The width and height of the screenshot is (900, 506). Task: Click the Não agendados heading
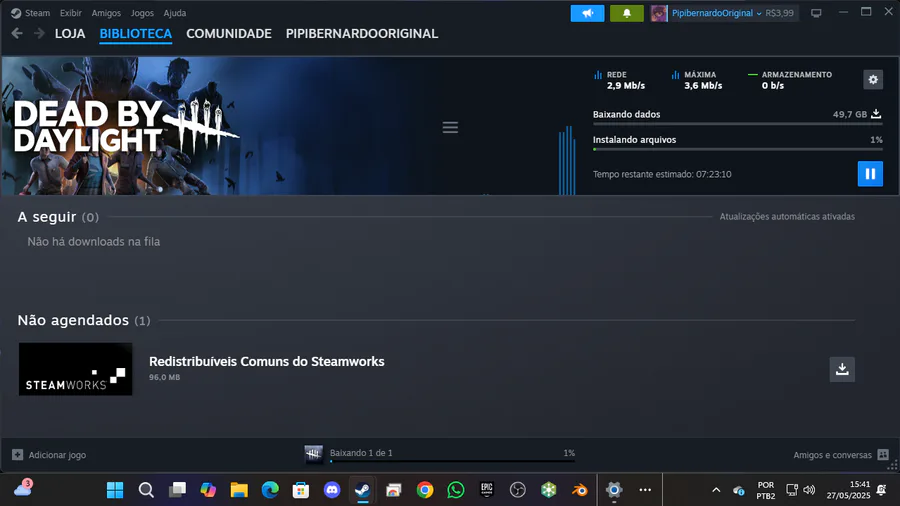pyautogui.click(x=73, y=320)
